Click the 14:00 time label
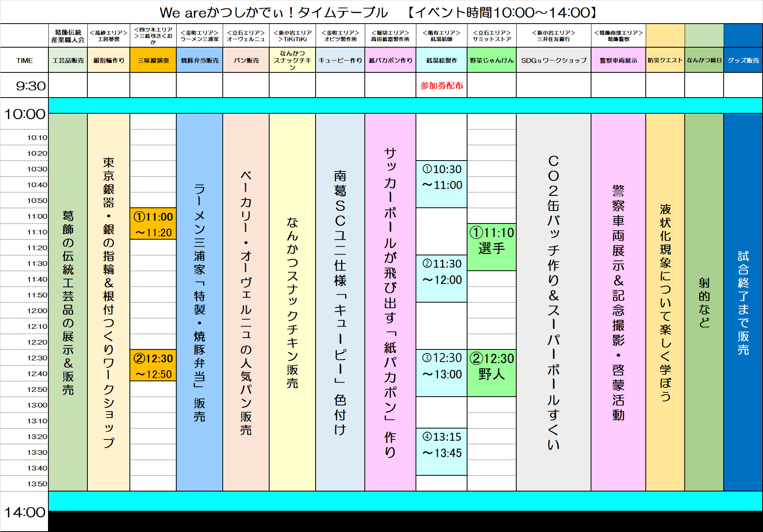Screen dimensions: 763x532 click(24, 512)
